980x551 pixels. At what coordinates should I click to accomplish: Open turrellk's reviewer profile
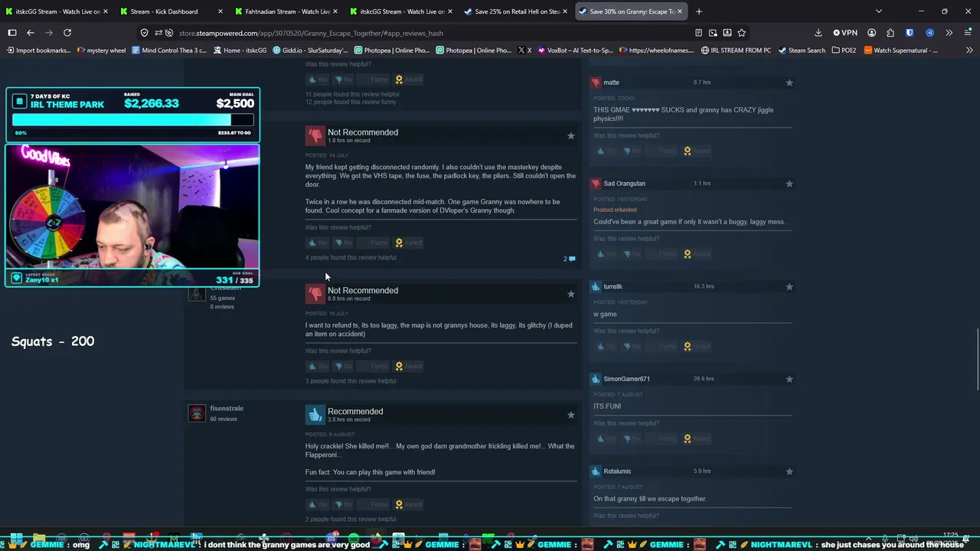point(612,287)
